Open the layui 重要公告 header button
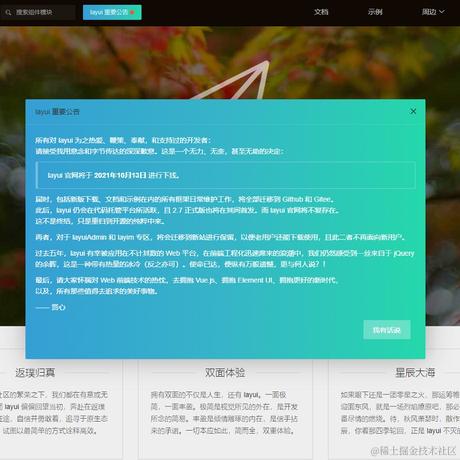 (x=112, y=12)
